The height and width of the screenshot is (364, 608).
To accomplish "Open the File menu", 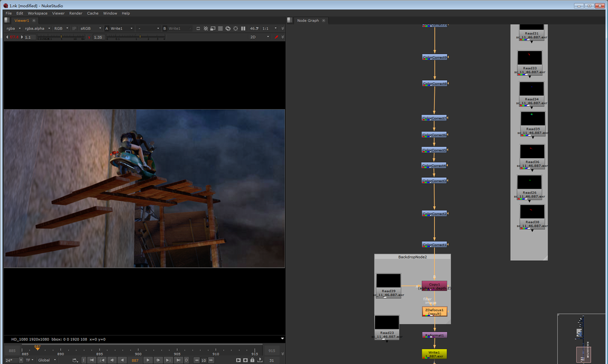I will 8,13.
